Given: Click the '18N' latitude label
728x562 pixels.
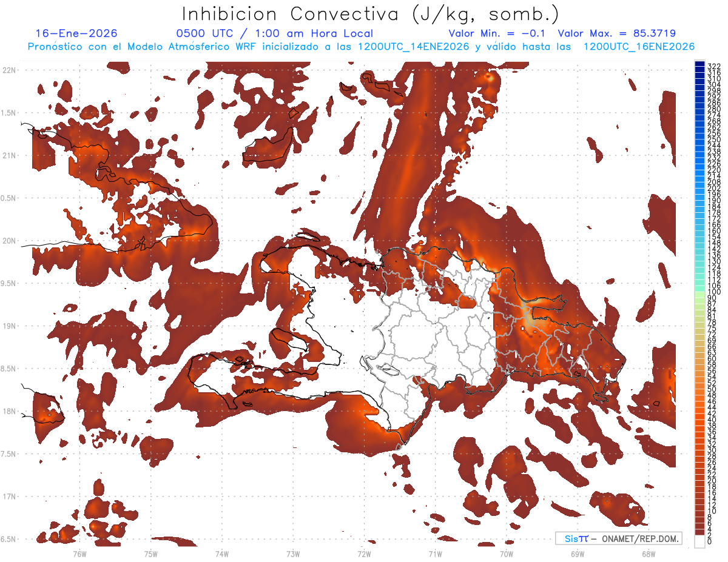Looking at the screenshot, I should coord(9,411).
